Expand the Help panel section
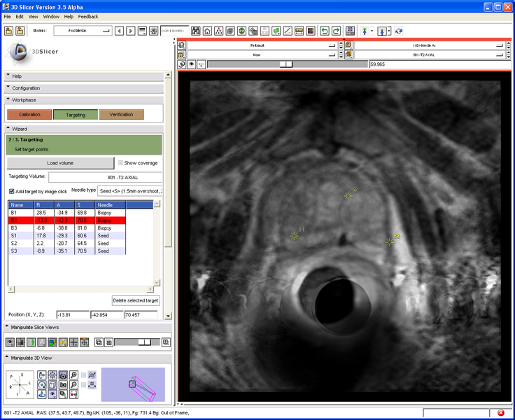 coord(84,76)
